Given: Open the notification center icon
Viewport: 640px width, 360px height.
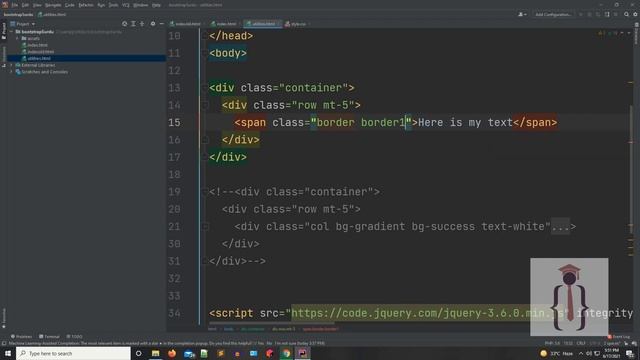Looking at the screenshot, I should click(630, 353).
